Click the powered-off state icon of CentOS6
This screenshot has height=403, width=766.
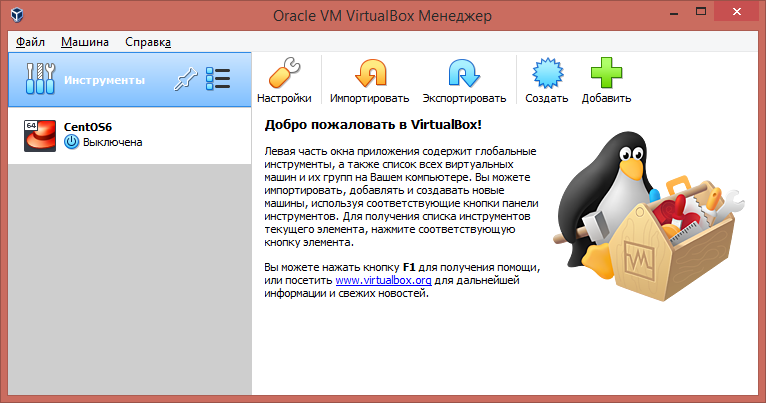click(71, 142)
